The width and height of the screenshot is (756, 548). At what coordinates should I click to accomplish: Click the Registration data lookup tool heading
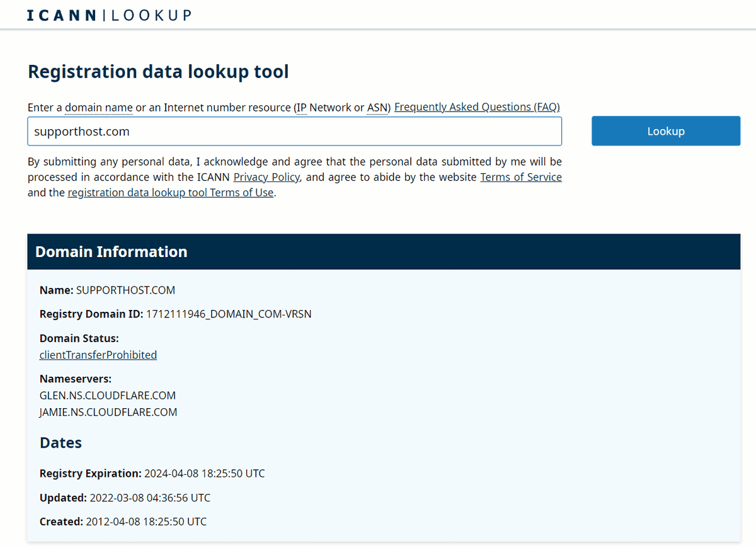click(158, 72)
